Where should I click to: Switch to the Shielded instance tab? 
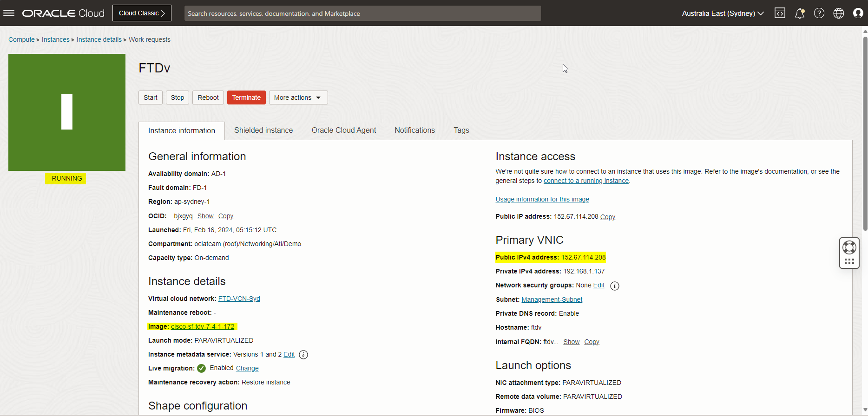coord(263,130)
